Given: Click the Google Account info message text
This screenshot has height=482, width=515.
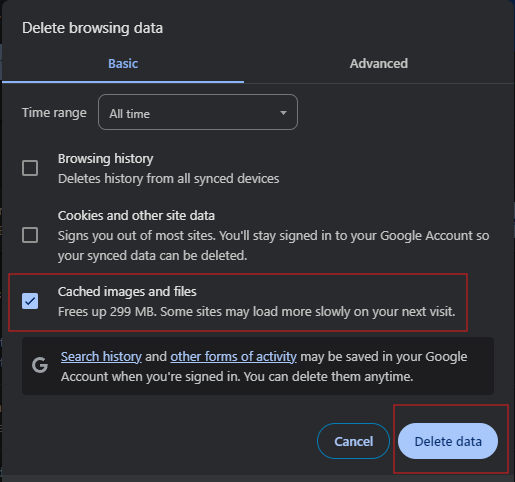Looking at the screenshot, I should (264, 367).
